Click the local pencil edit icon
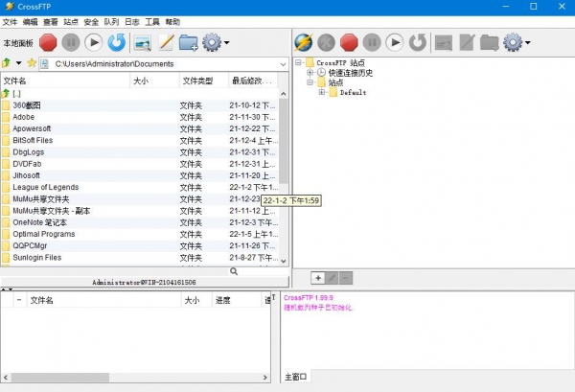The width and height of the screenshot is (575, 392). (x=166, y=43)
